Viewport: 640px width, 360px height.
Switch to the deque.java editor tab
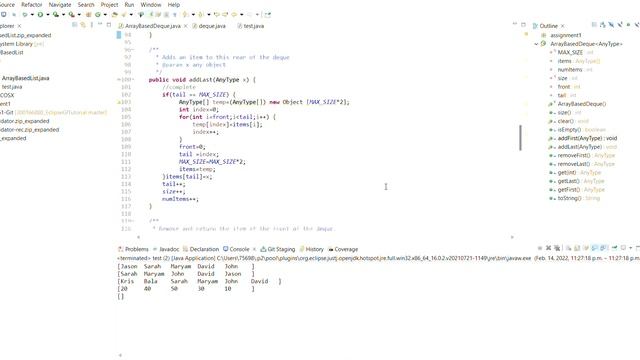click(209, 26)
